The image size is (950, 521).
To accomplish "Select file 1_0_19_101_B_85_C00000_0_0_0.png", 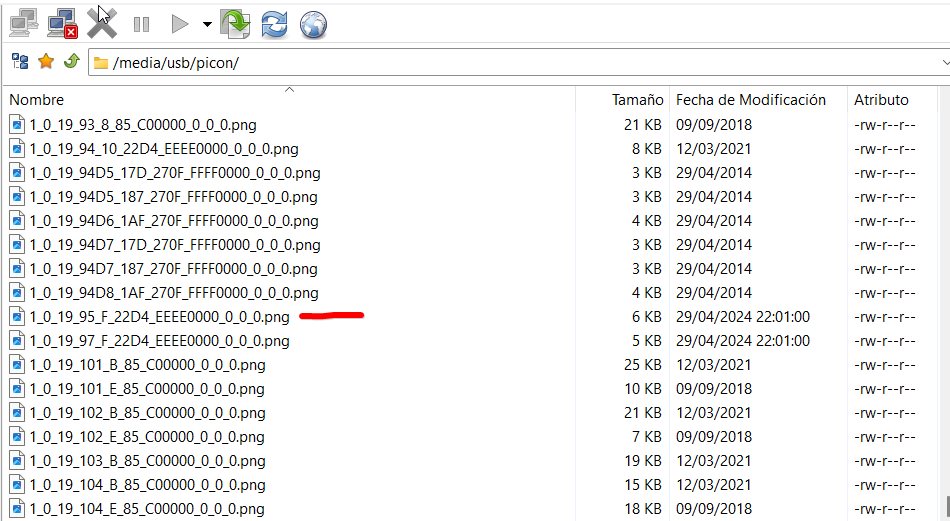I will pos(147,365).
